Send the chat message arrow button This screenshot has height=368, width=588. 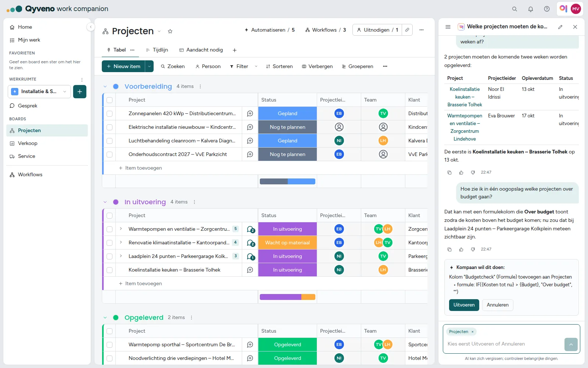tap(571, 344)
